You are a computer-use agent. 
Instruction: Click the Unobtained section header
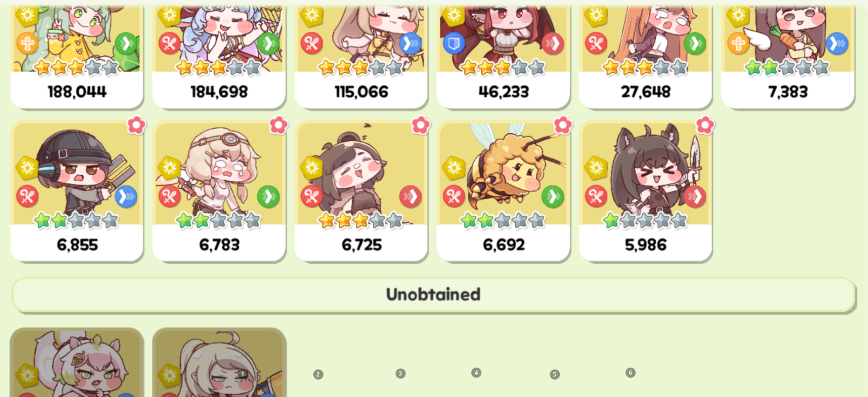click(x=433, y=294)
